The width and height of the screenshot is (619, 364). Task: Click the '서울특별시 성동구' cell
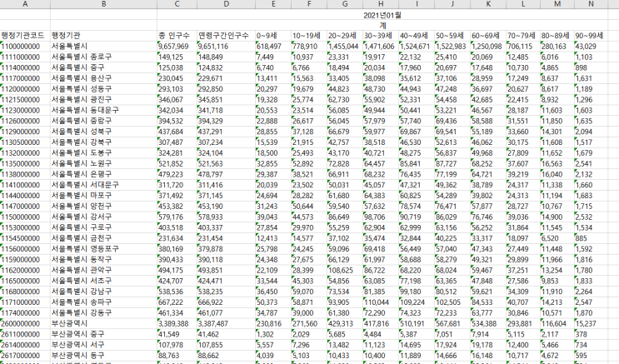(x=103, y=89)
